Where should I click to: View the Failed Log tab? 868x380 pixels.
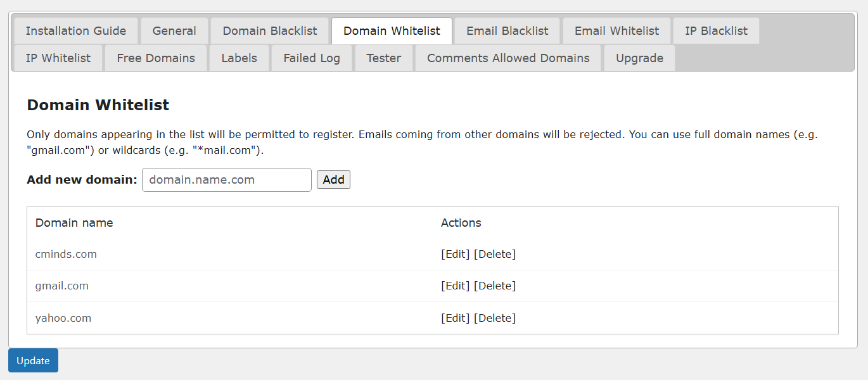tap(312, 58)
